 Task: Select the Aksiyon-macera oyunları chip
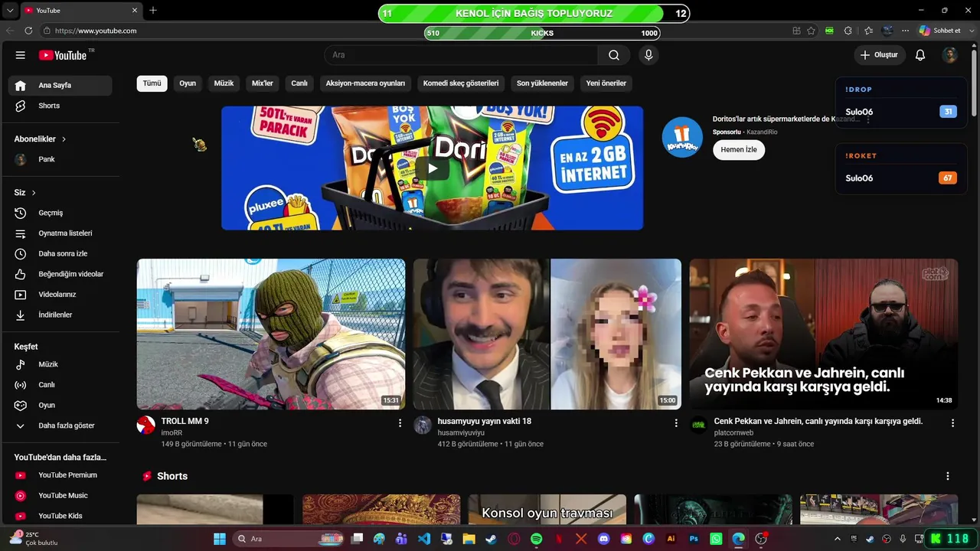click(x=365, y=83)
